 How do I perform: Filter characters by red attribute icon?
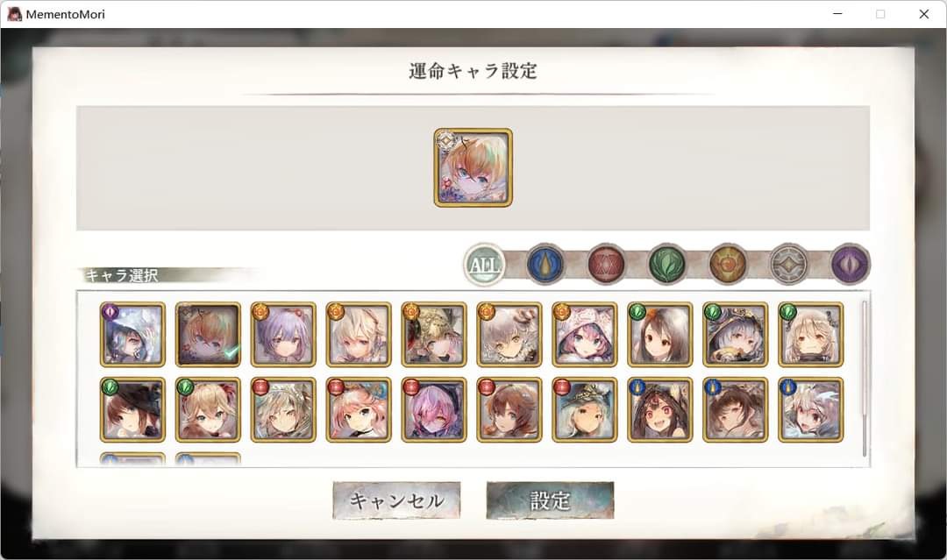tap(607, 265)
